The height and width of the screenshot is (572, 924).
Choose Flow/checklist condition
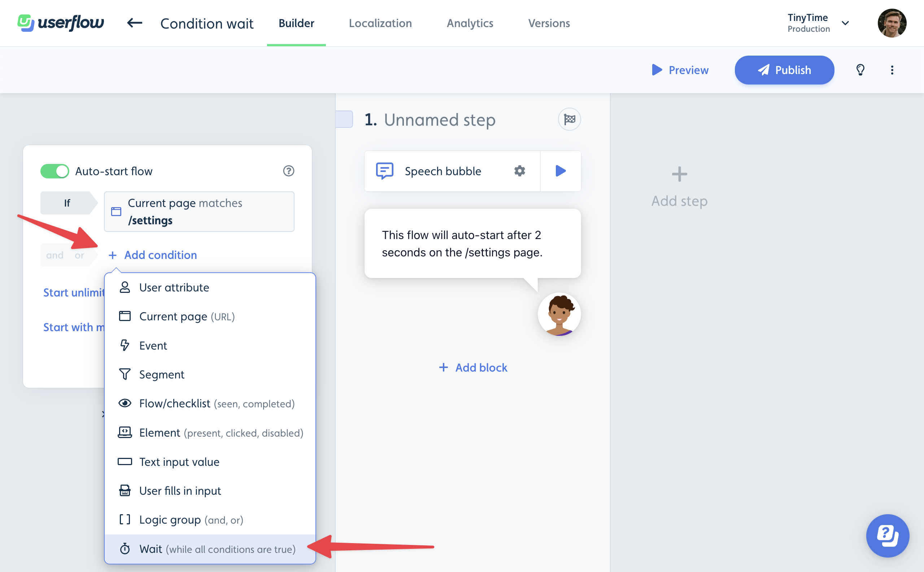point(210,404)
